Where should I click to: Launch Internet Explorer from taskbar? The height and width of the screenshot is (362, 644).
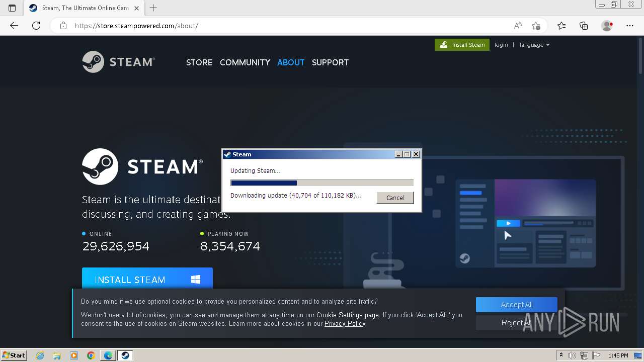(40, 355)
